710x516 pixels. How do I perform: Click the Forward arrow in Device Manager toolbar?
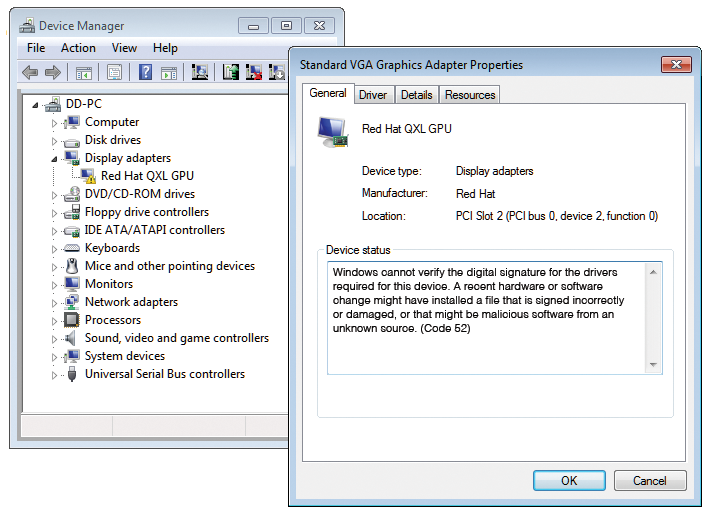click(x=53, y=72)
